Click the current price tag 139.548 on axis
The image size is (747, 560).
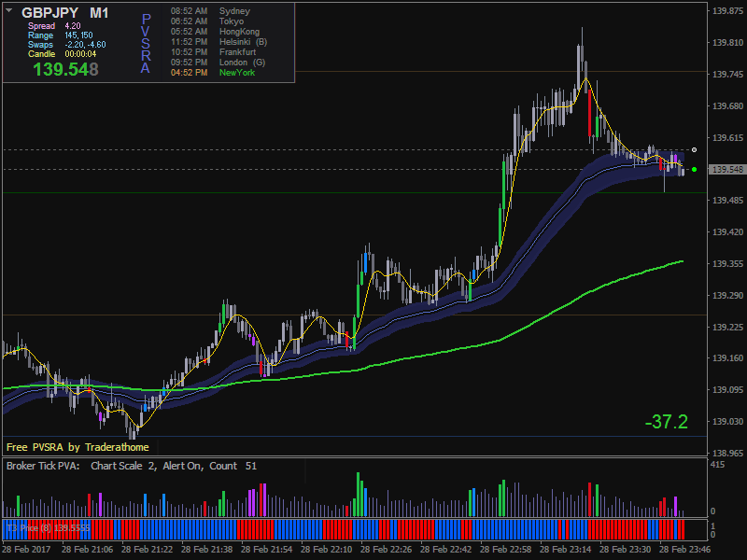click(x=726, y=170)
